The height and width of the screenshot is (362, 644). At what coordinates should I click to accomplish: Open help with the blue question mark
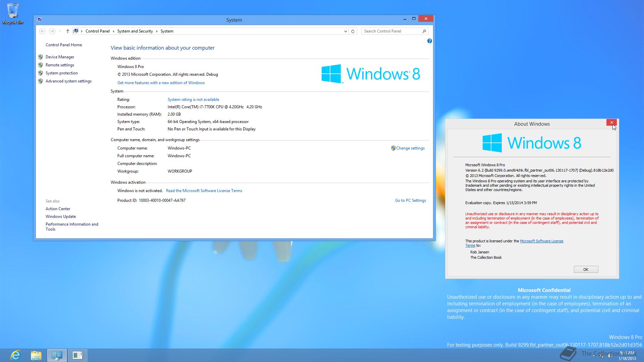[429, 41]
